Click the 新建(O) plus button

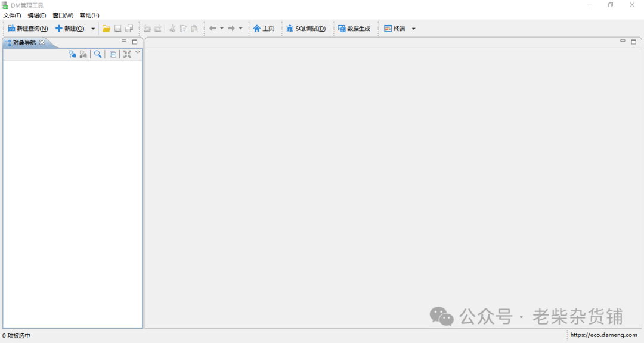[70, 29]
